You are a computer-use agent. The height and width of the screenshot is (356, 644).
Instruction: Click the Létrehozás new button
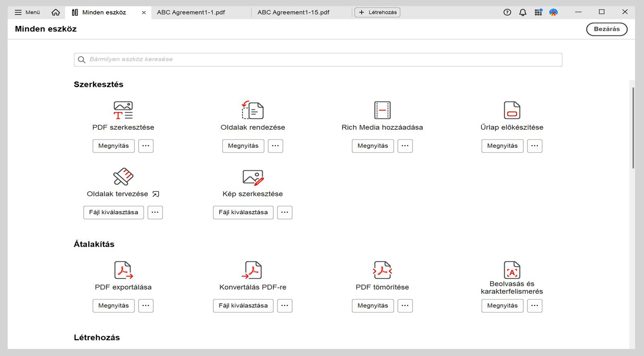(377, 12)
